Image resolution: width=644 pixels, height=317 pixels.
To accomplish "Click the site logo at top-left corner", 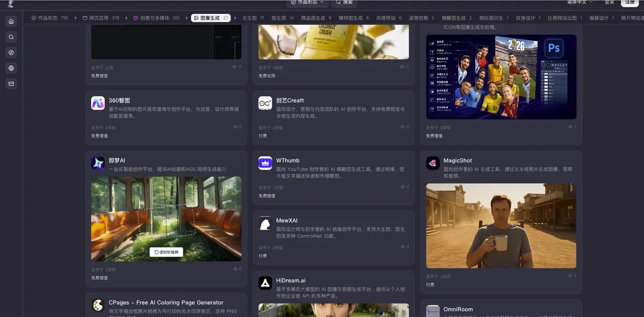I will click(x=11, y=3).
